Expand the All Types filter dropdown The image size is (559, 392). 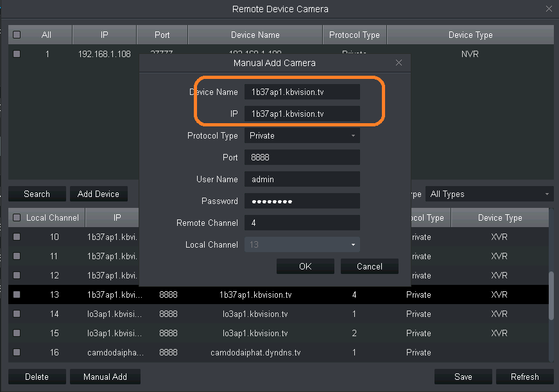[488, 194]
